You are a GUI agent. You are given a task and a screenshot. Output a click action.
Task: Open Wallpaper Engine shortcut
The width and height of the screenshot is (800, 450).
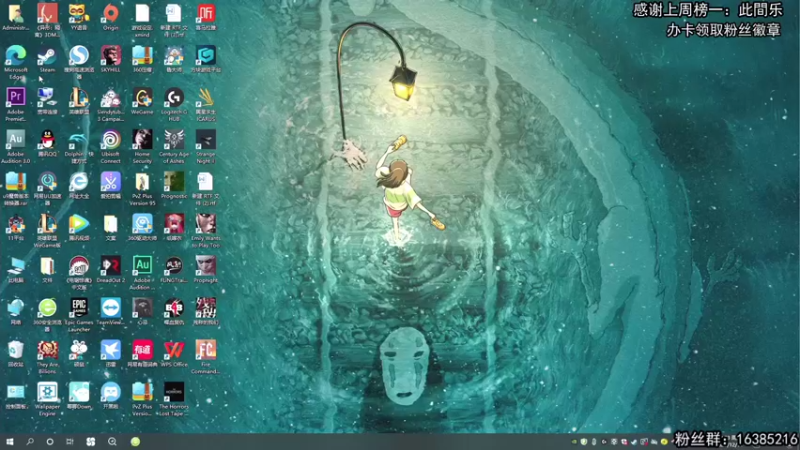tap(47, 392)
